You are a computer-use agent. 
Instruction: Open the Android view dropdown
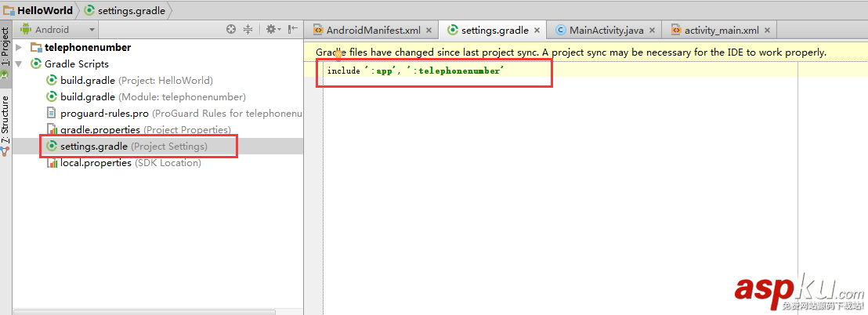click(57, 29)
